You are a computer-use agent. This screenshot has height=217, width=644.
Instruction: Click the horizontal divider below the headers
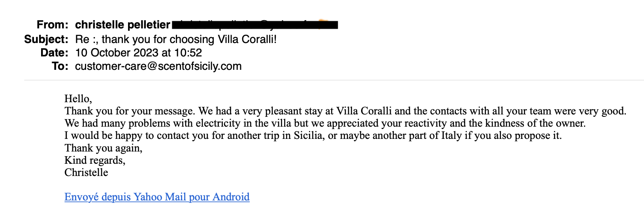334,80
